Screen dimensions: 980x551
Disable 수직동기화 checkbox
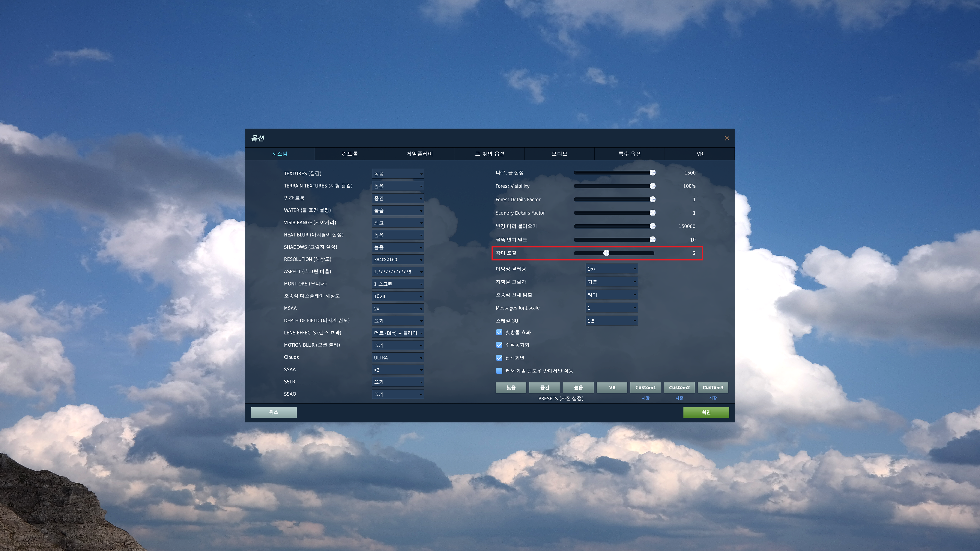pos(499,345)
